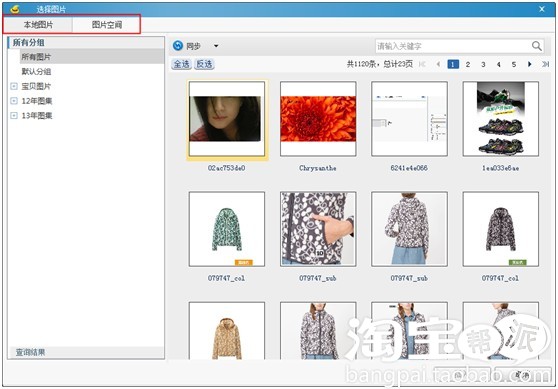Open the sync dropdown arrow
Screen dimensions: 558x389
tap(216, 46)
